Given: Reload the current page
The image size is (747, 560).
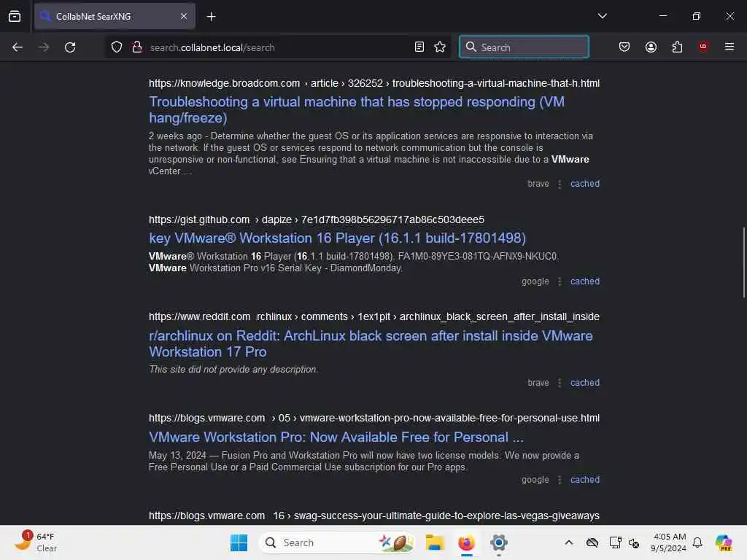Looking at the screenshot, I should point(70,47).
